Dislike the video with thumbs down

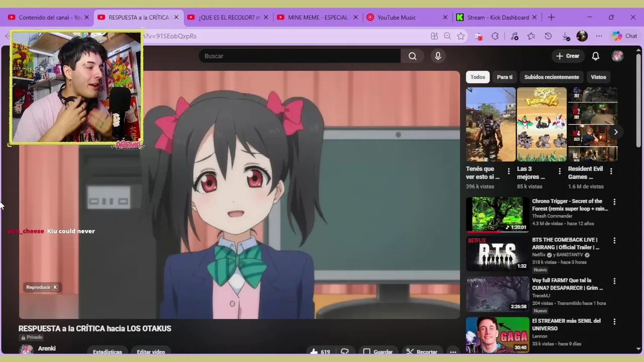345,352
